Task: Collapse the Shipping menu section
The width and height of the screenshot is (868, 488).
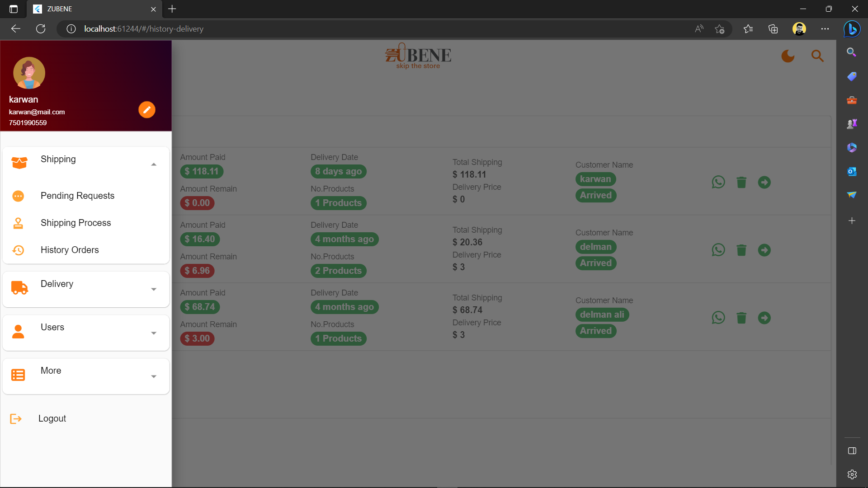Action: tap(154, 164)
